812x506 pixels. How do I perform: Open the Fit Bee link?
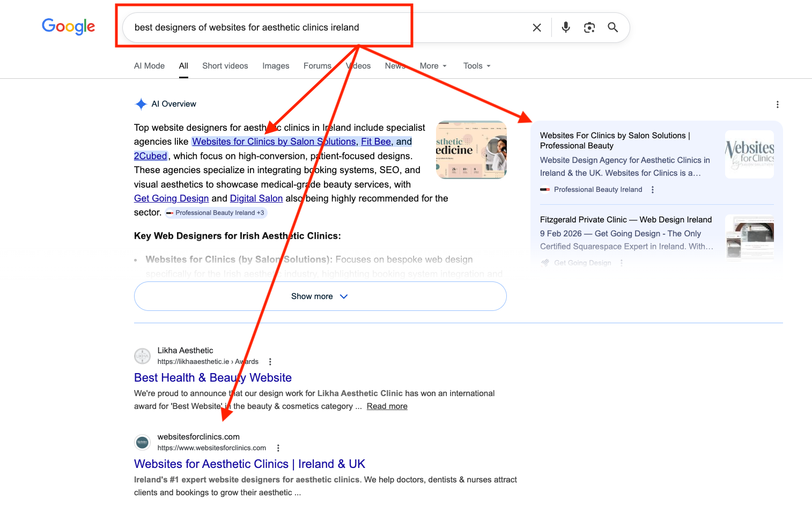(376, 142)
